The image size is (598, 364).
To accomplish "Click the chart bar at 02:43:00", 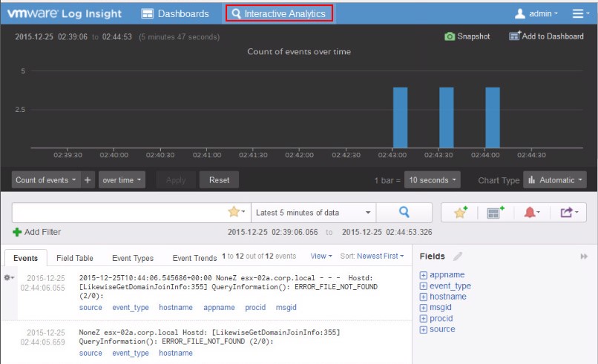I will pyautogui.click(x=401, y=117).
